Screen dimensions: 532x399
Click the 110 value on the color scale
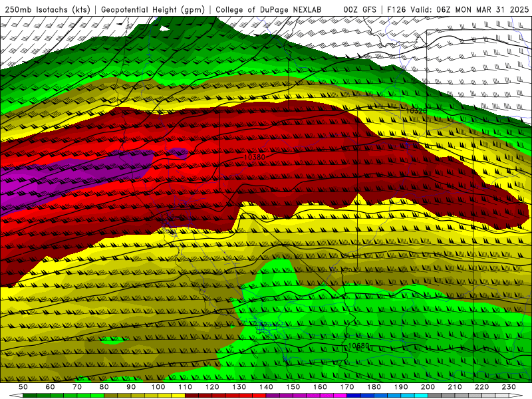185,387
